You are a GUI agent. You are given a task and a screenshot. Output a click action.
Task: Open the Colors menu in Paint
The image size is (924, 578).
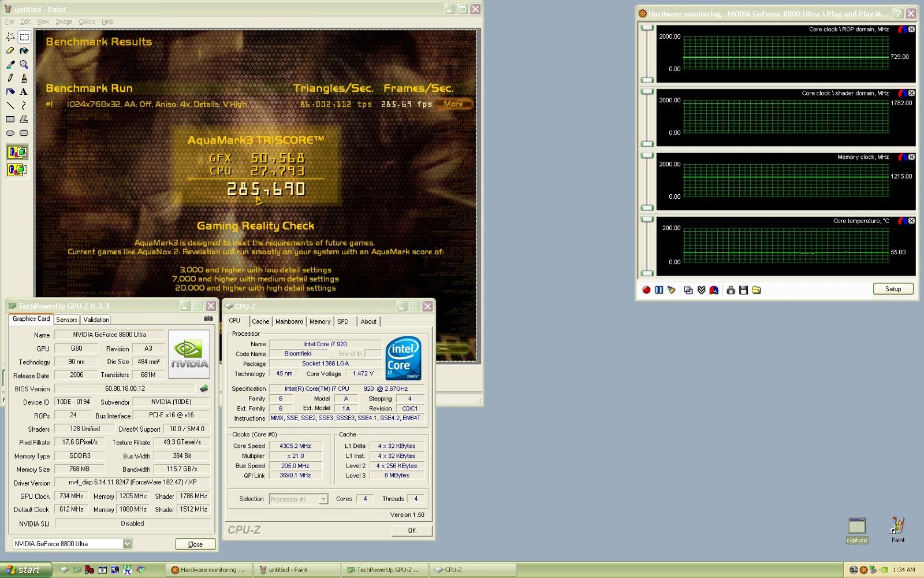click(x=87, y=21)
